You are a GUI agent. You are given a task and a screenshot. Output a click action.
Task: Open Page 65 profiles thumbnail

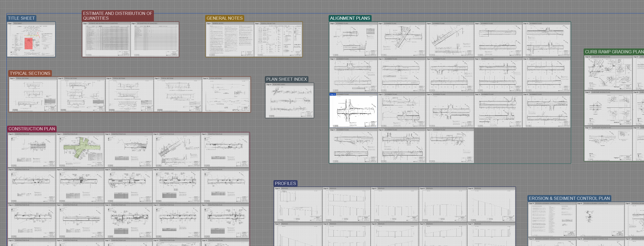pyautogui.click(x=443, y=204)
